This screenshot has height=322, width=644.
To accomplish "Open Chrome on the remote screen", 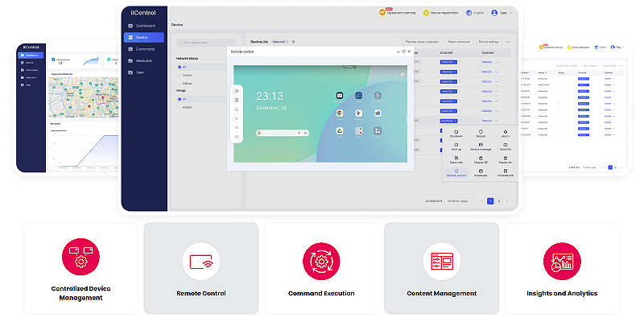I will point(341,114).
